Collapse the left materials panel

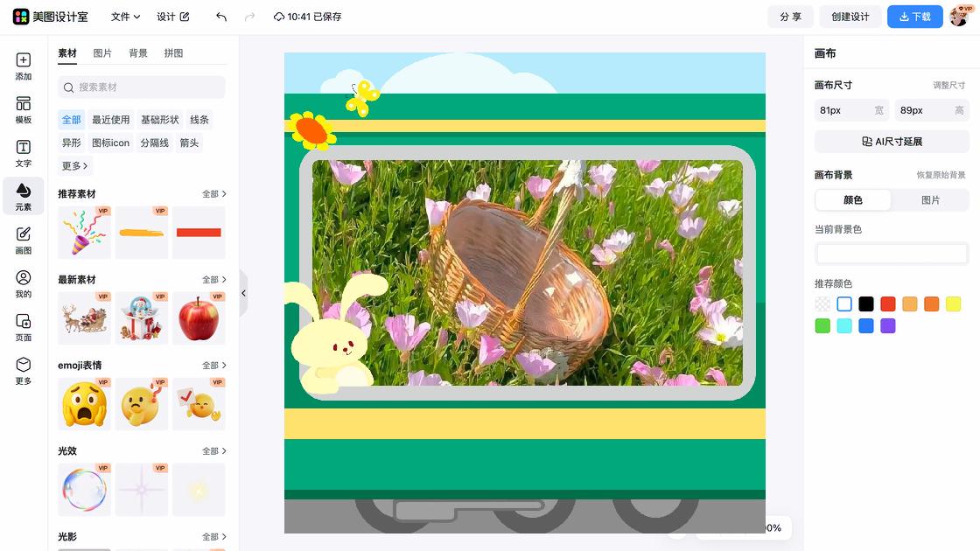click(x=243, y=293)
